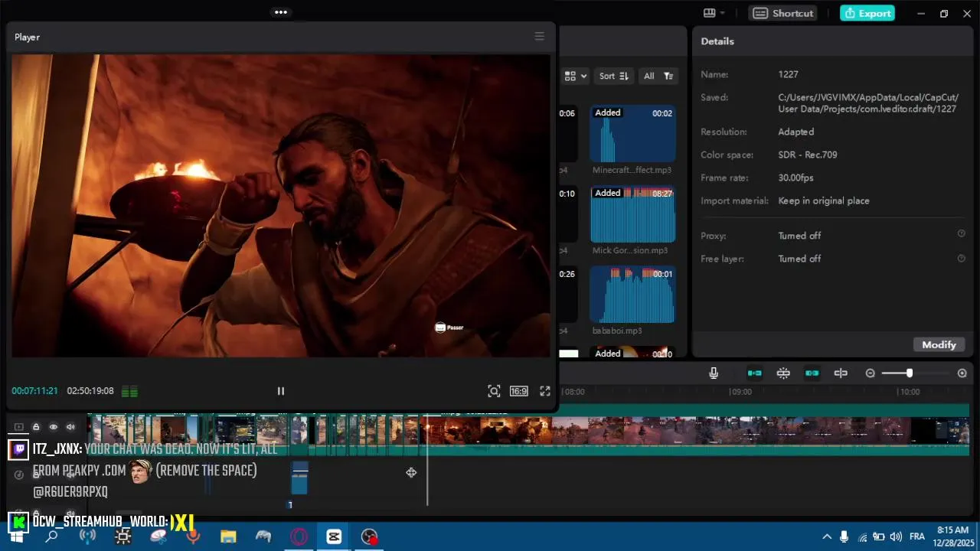Open the Player panel hamburger menu
This screenshot has height=551, width=980.
click(x=540, y=37)
